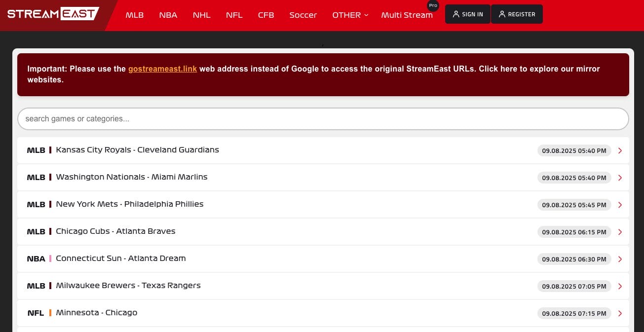The width and height of the screenshot is (644, 332).
Task: Click chevron arrow for Nationals - Marlins row
Action: [x=620, y=178]
